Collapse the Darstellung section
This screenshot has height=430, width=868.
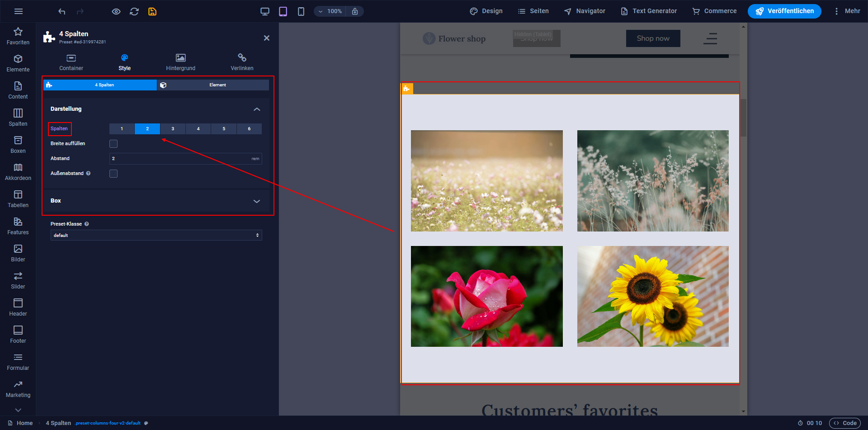coord(257,109)
